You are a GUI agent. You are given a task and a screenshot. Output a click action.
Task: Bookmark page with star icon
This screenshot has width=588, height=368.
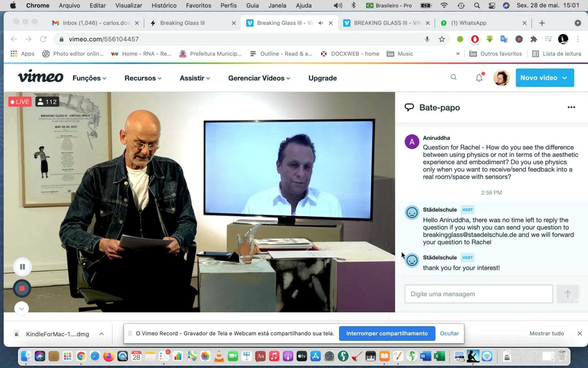(x=442, y=39)
